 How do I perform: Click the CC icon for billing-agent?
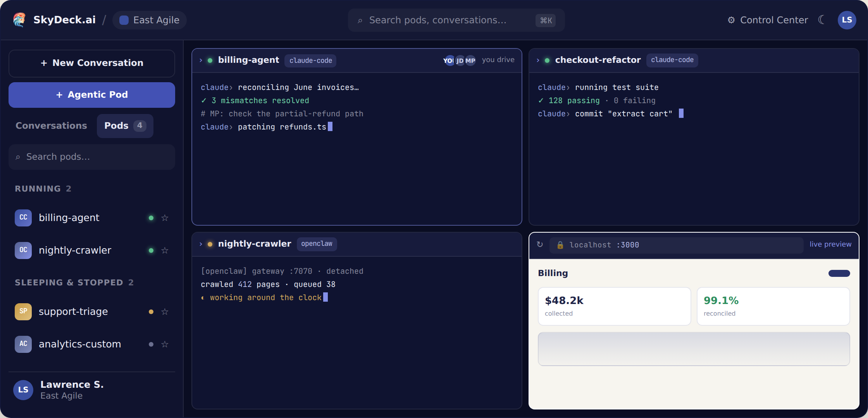(x=23, y=218)
